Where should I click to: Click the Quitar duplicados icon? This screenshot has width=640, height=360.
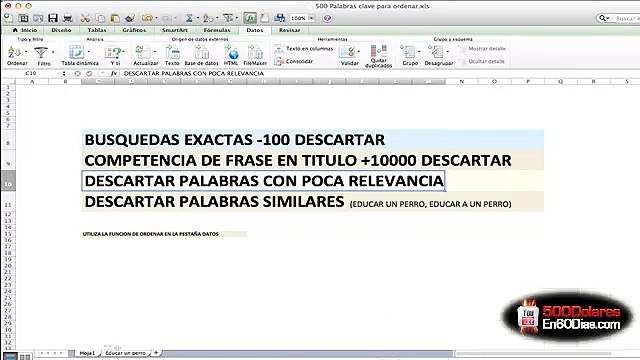point(378,51)
